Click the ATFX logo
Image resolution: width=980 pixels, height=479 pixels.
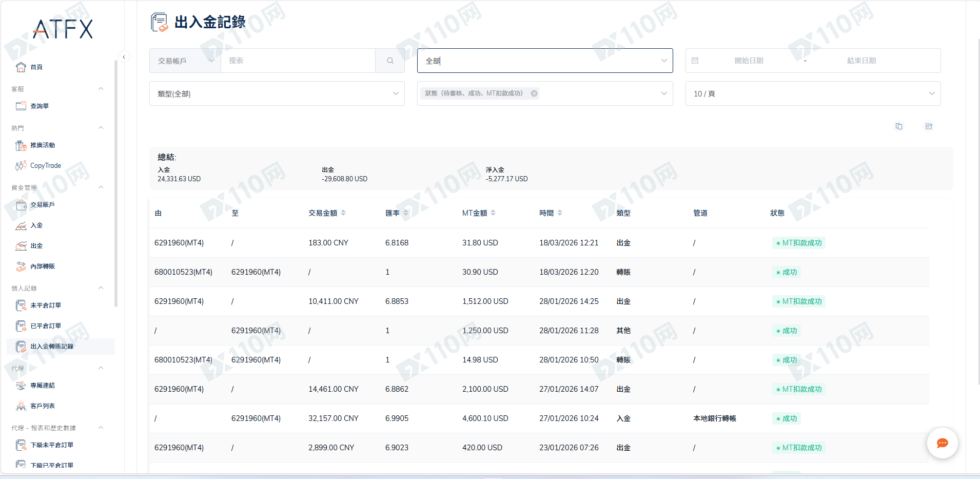point(63,29)
